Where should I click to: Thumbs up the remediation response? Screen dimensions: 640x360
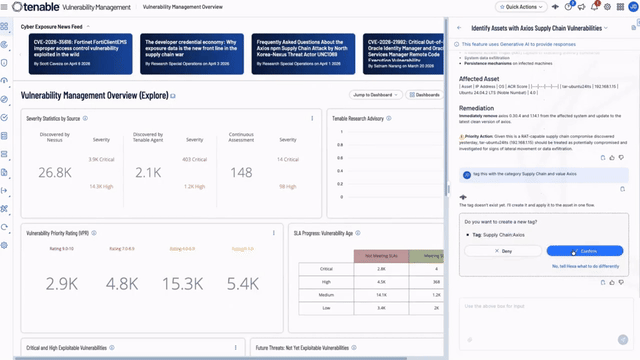(x=612, y=158)
